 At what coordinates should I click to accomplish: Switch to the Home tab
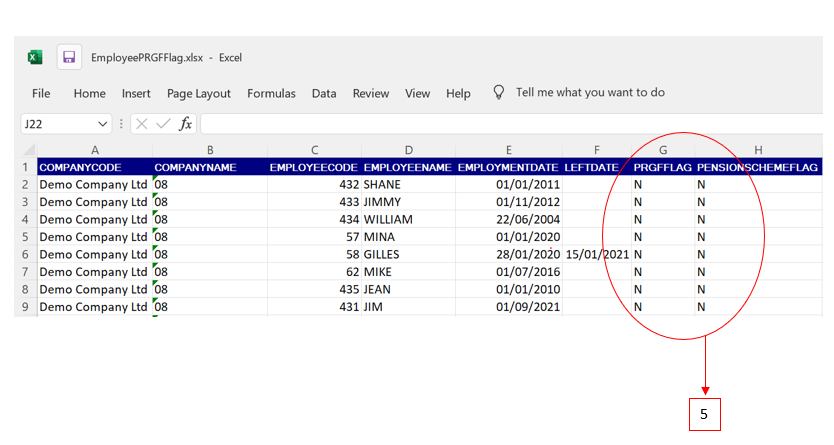pos(89,93)
